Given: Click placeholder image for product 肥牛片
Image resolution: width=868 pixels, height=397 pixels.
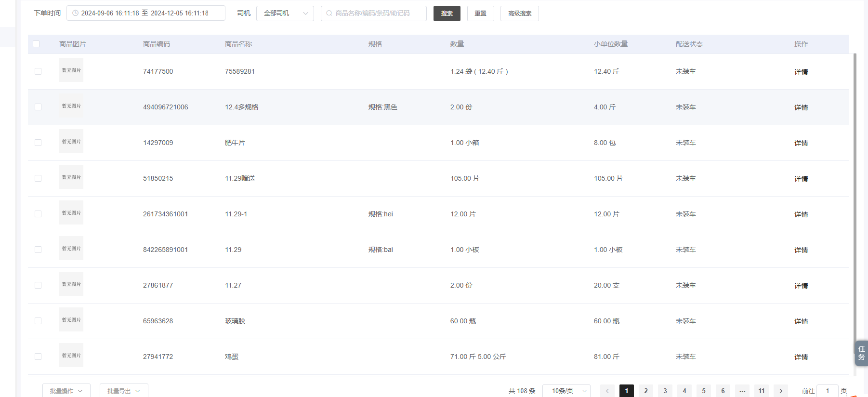Looking at the screenshot, I should tap(71, 142).
